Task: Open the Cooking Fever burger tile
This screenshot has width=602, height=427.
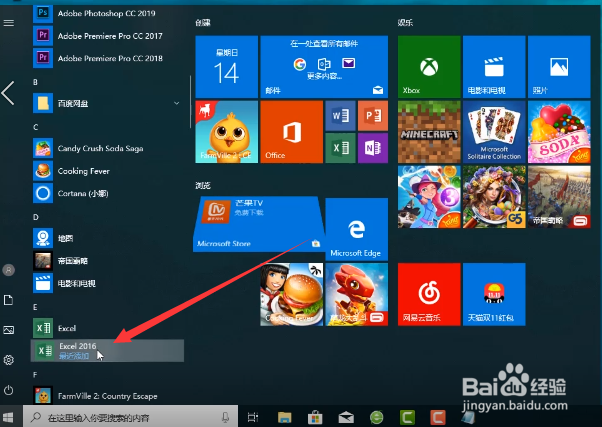Action: pos(291,294)
